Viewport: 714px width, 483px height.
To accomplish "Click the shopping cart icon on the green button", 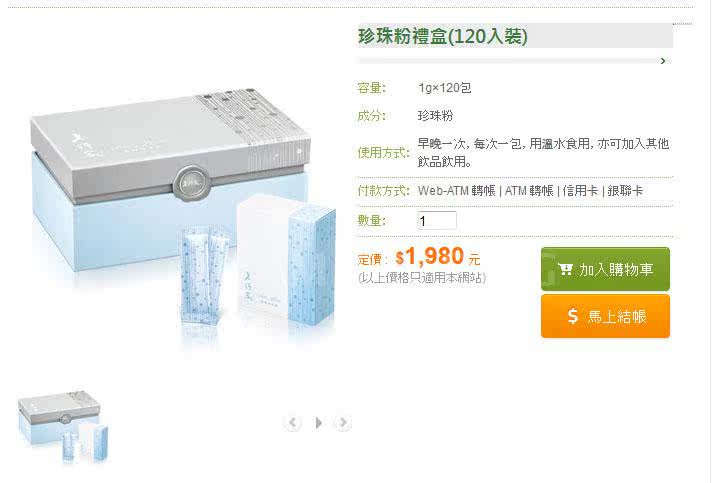I will [x=565, y=269].
